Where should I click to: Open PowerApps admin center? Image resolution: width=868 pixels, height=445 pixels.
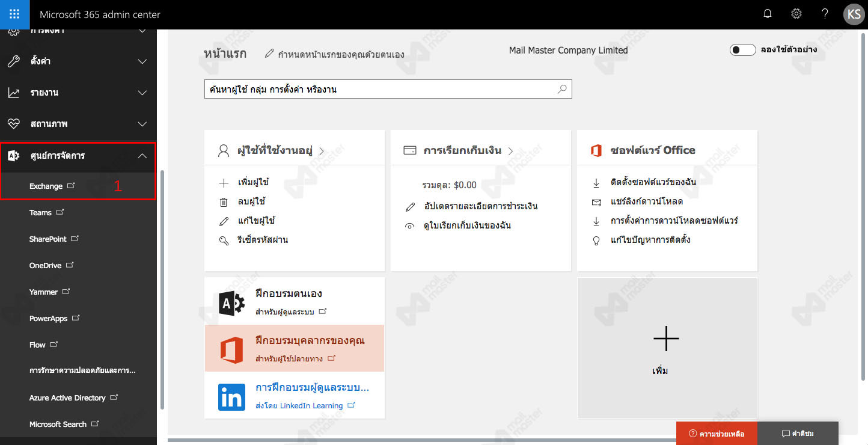tap(55, 318)
